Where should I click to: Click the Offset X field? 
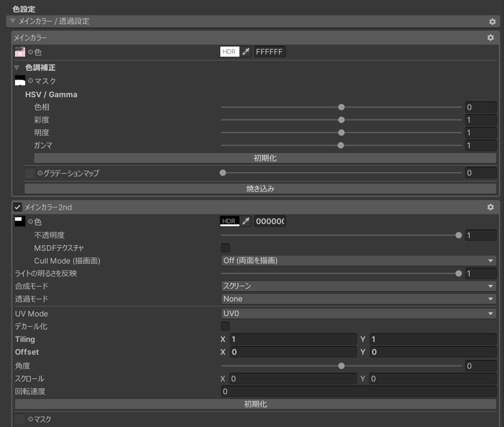(x=293, y=352)
